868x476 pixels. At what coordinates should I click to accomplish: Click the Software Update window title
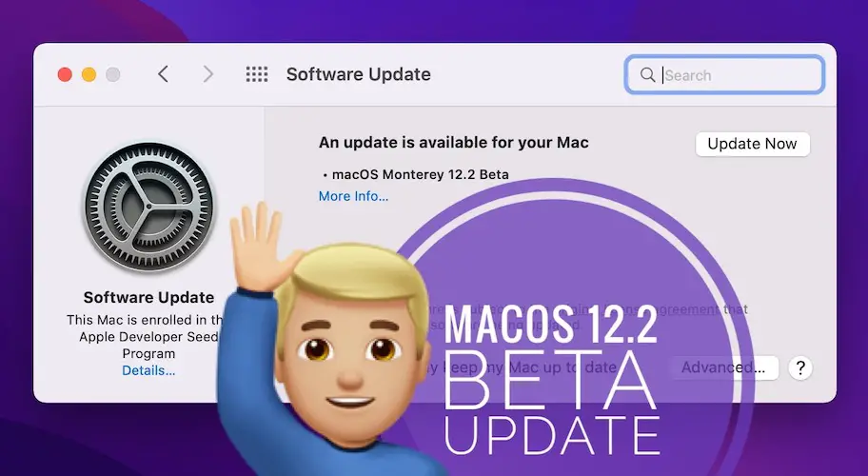click(x=358, y=74)
